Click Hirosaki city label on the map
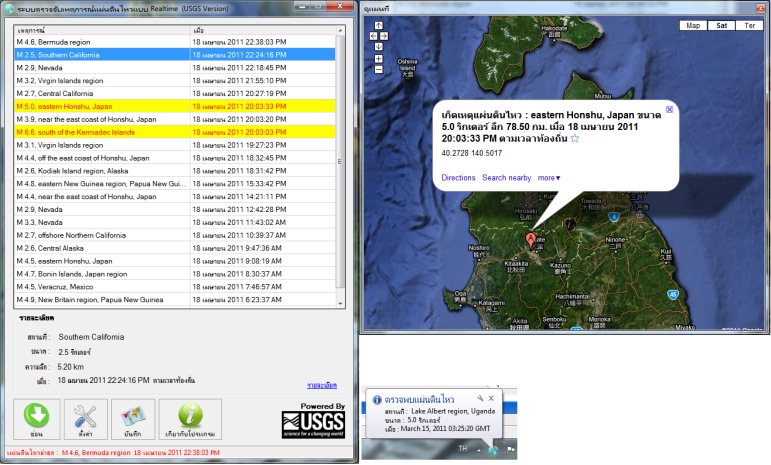The image size is (771, 465). (526, 213)
